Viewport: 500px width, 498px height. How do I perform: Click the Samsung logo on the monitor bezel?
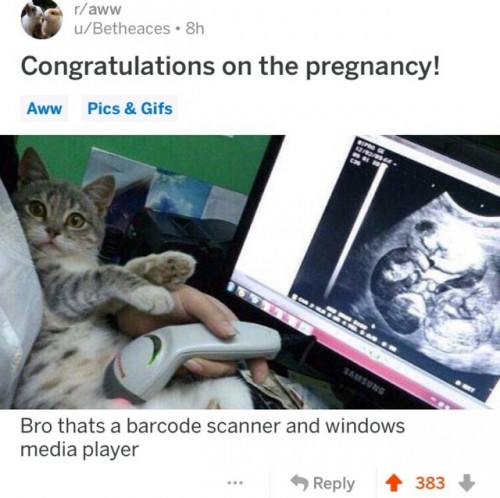[364, 380]
